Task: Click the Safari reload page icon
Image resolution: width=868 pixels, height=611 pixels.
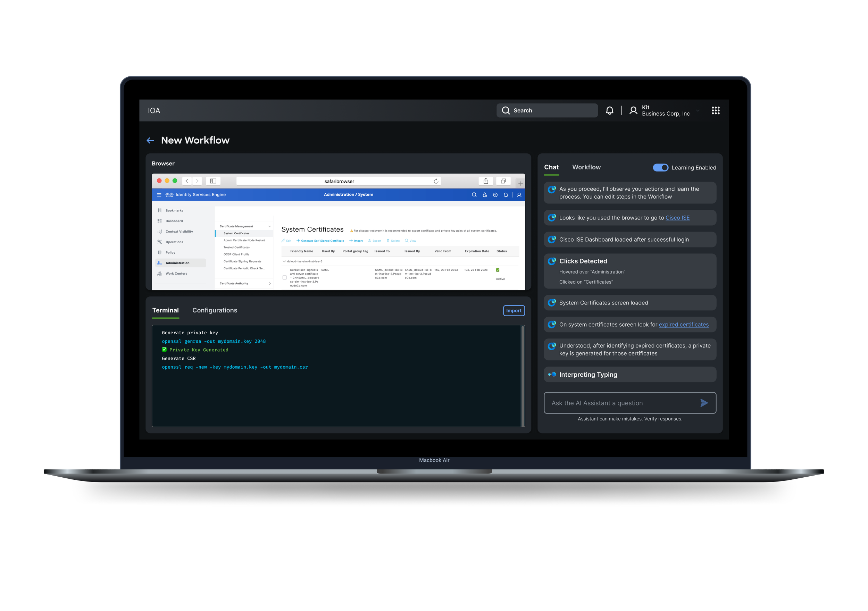Action: tap(436, 181)
